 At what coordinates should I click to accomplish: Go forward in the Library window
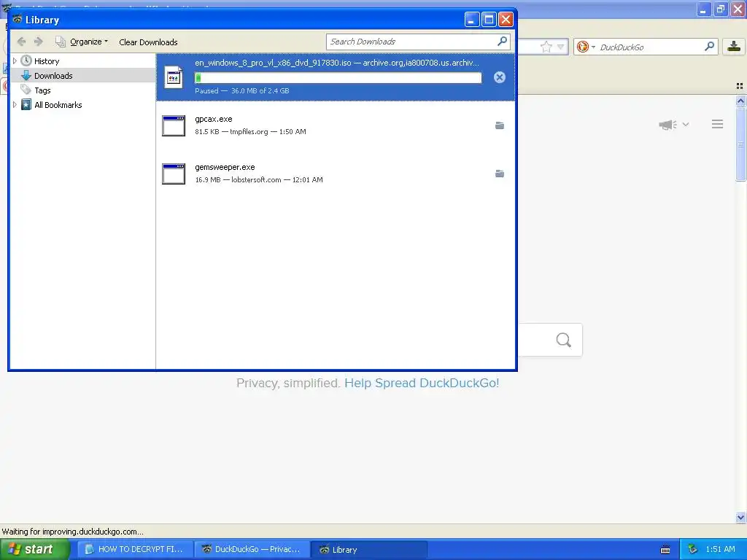pos(39,42)
